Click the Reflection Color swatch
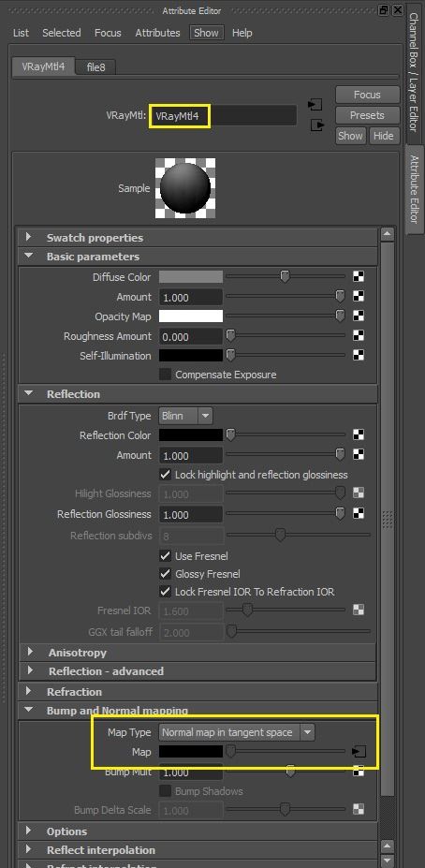The image size is (425, 868). [191, 435]
